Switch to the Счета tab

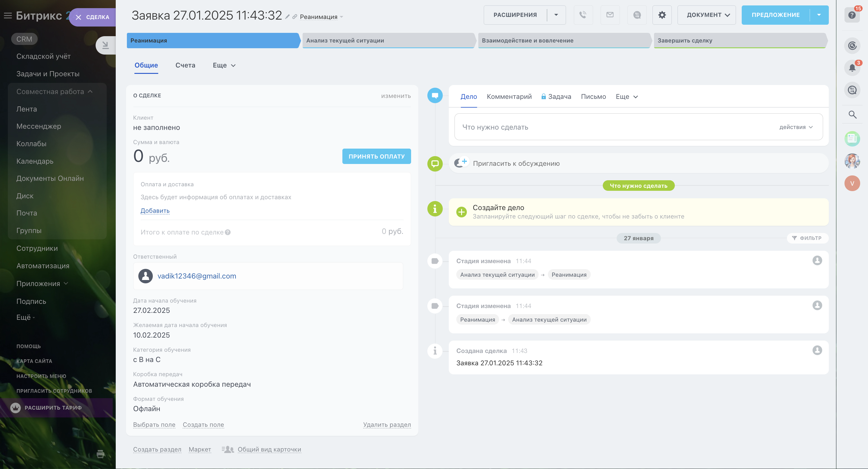[185, 65]
